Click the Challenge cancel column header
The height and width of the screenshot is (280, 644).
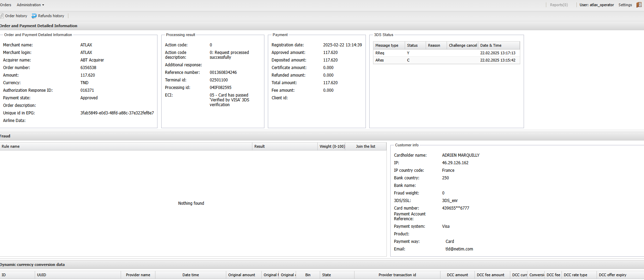pos(462,45)
